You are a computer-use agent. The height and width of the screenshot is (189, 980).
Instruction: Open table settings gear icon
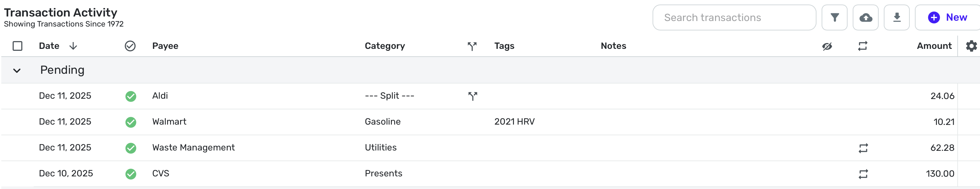pyautogui.click(x=971, y=46)
